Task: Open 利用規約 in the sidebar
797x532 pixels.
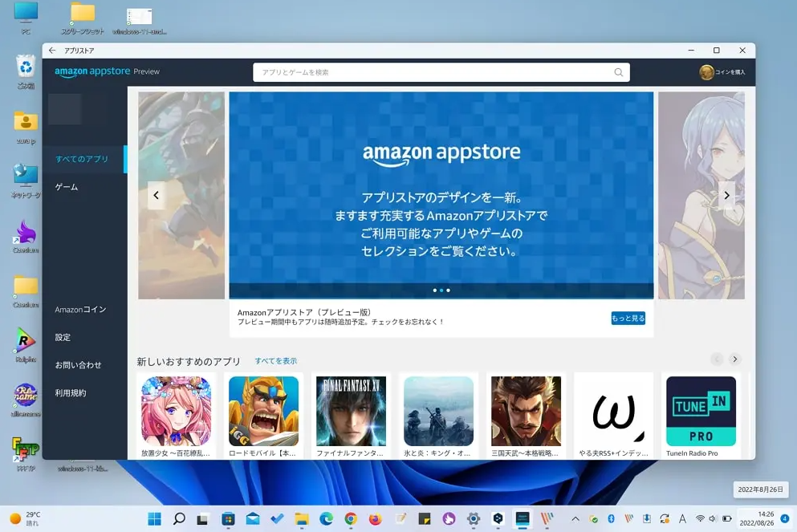Action: pyautogui.click(x=70, y=392)
